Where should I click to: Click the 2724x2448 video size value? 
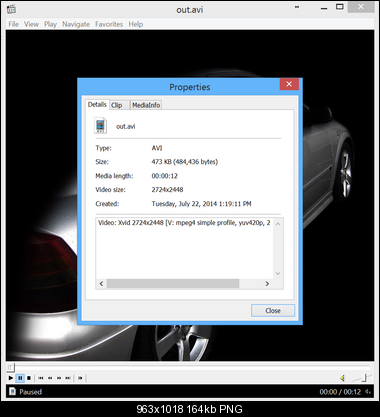click(x=167, y=190)
